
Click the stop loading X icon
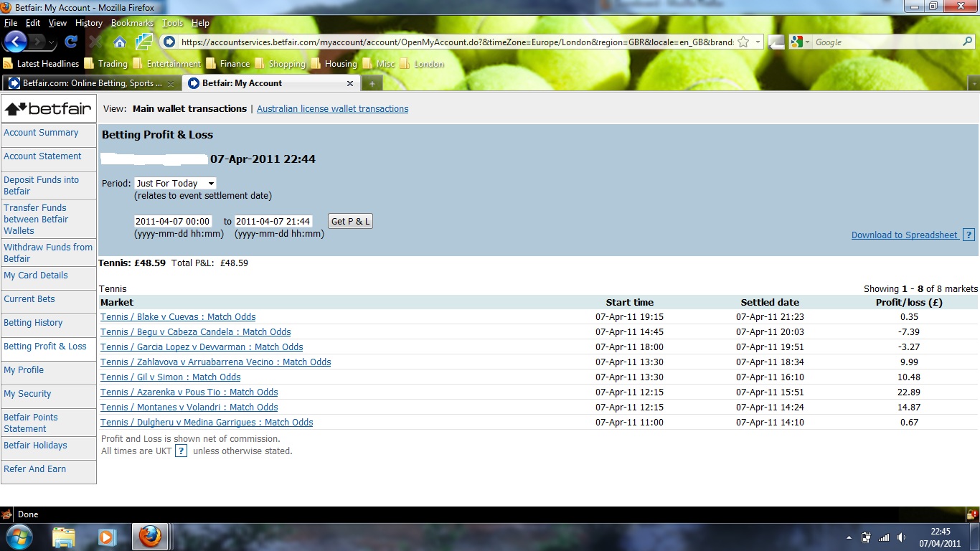tap(95, 42)
